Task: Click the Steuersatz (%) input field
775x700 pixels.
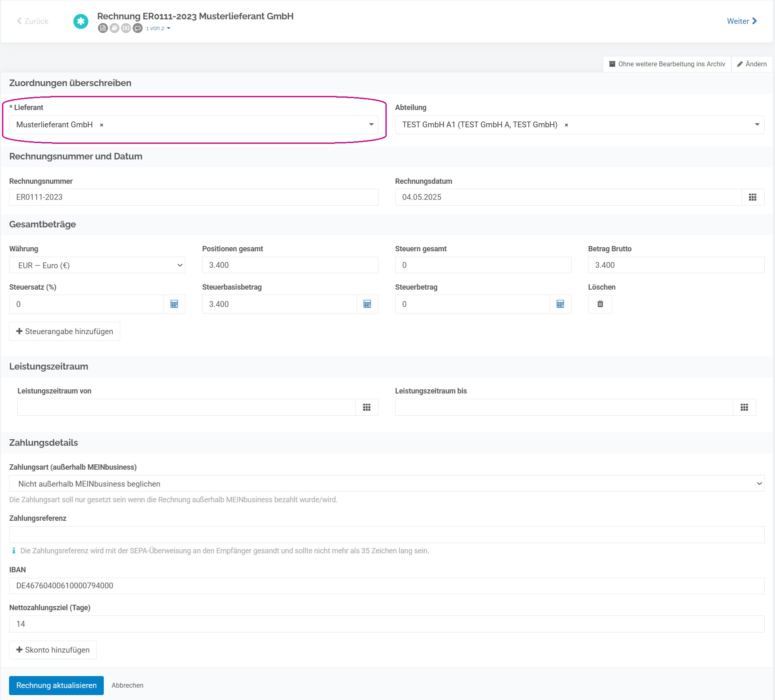Action: (x=86, y=304)
